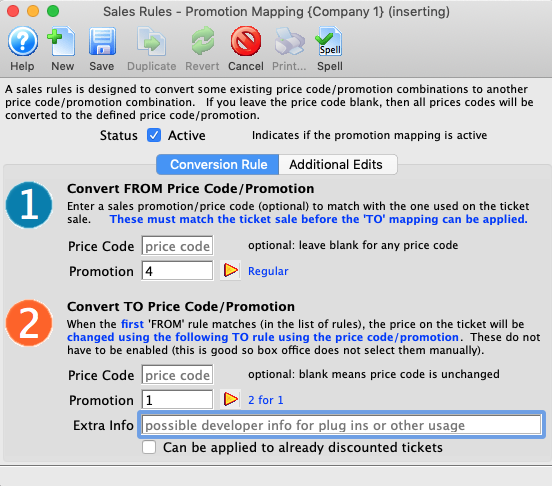Focus the FROM Price Code field
Image resolution: width=552 pixels, height=486 pixels.
177,246
